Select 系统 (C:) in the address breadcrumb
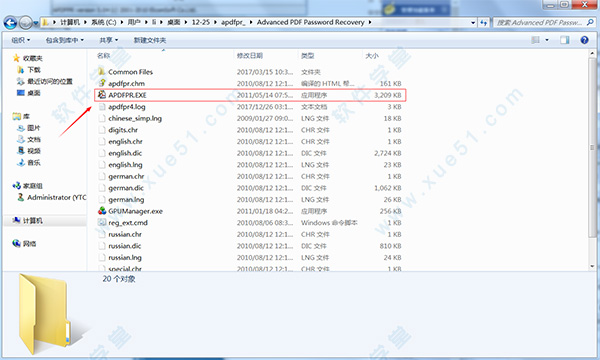 click(x=104, y=22)
